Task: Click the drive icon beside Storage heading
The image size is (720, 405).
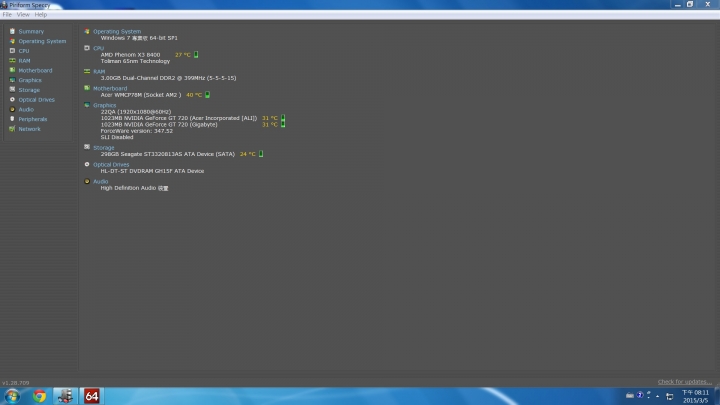Action: pyautogui.click(x=87, y=147)
